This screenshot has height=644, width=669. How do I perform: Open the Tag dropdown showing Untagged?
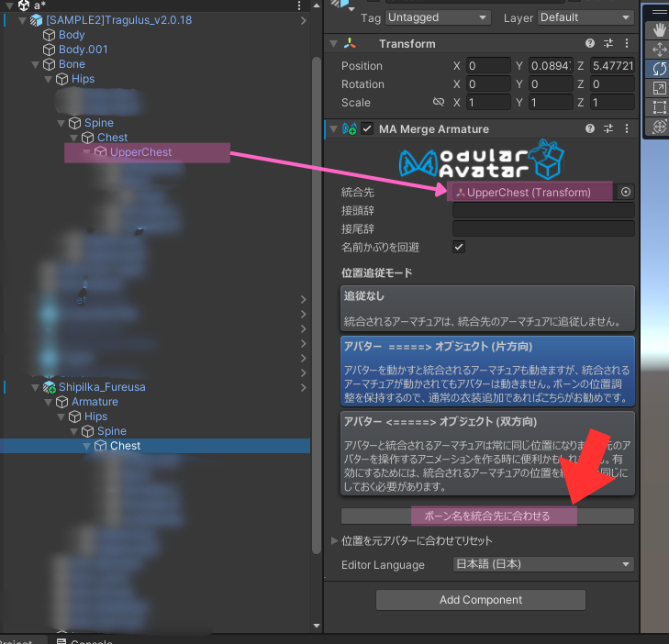(x=439, y=17)
